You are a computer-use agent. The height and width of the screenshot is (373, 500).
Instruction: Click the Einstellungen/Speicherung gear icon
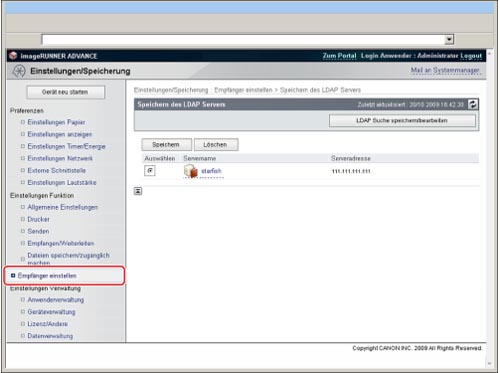[x=19, y=71]
